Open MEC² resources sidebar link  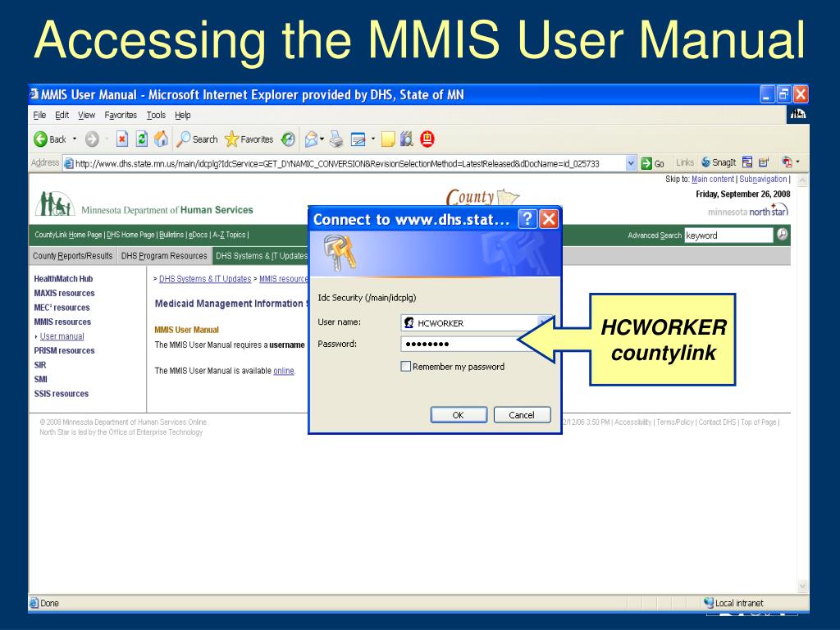pos(62,308)
